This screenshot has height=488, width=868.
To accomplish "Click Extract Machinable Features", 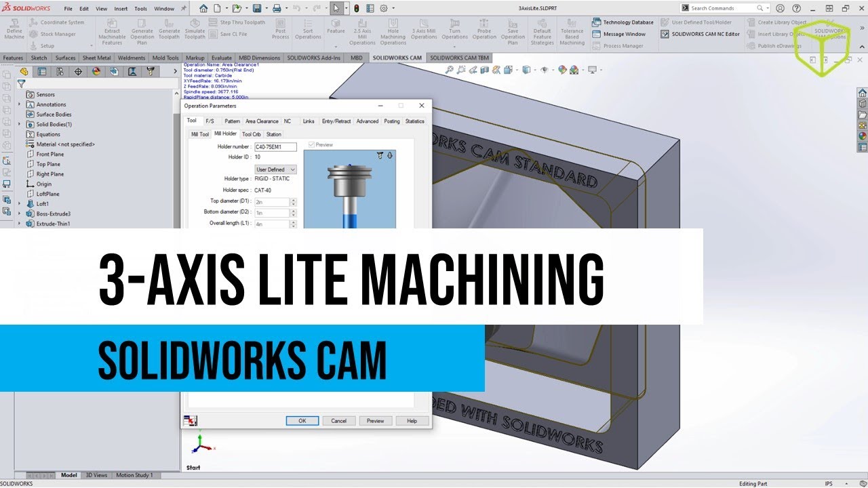I will pyautogui.click(x=112, y=33).
